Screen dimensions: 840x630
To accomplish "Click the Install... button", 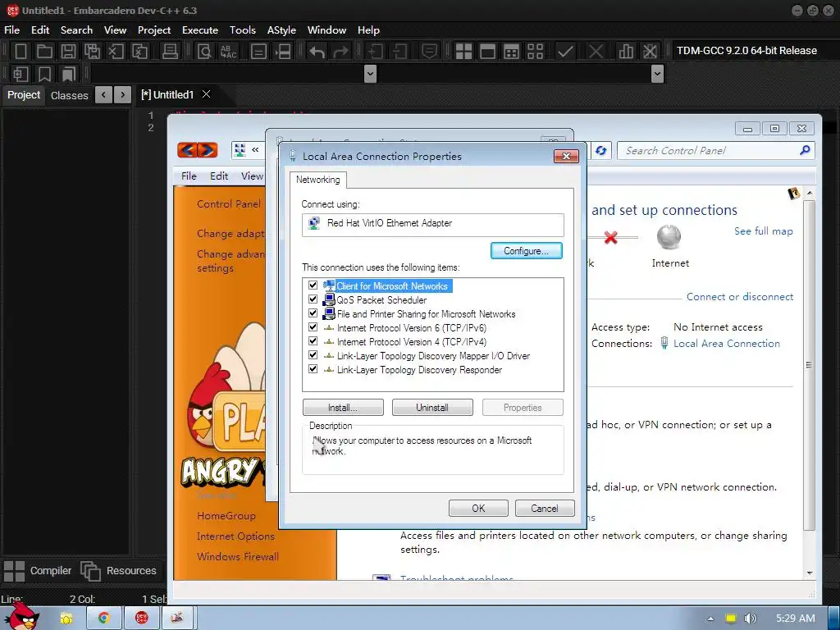I will (343, 408).
